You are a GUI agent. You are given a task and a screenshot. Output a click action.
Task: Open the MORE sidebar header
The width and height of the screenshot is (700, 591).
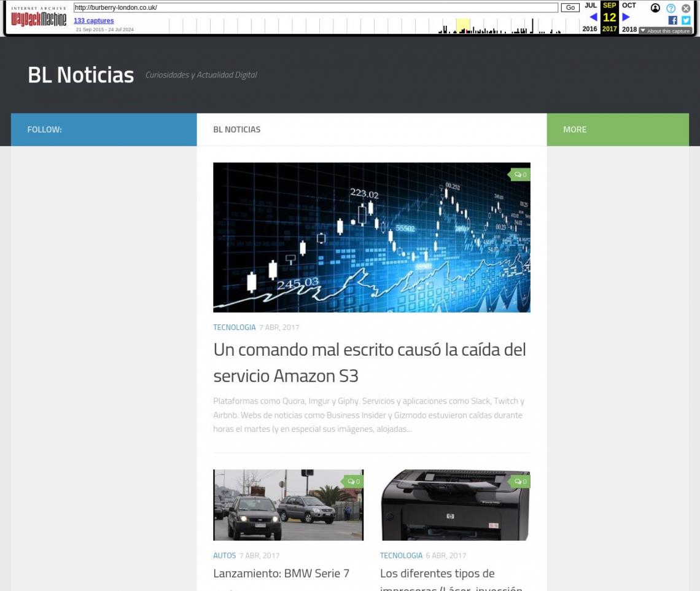click(x=575, y=130)
